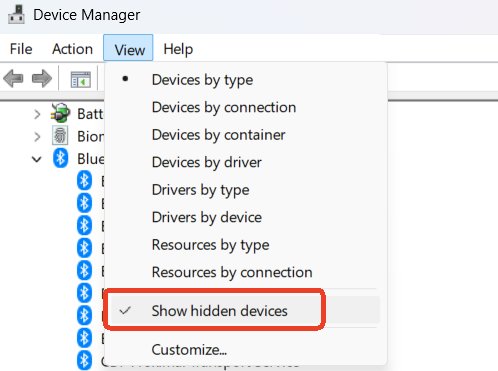Click the Forward arrow toolbar button
Image resolution: width=498 pixels, height=371 pixels.
[42, 79]
